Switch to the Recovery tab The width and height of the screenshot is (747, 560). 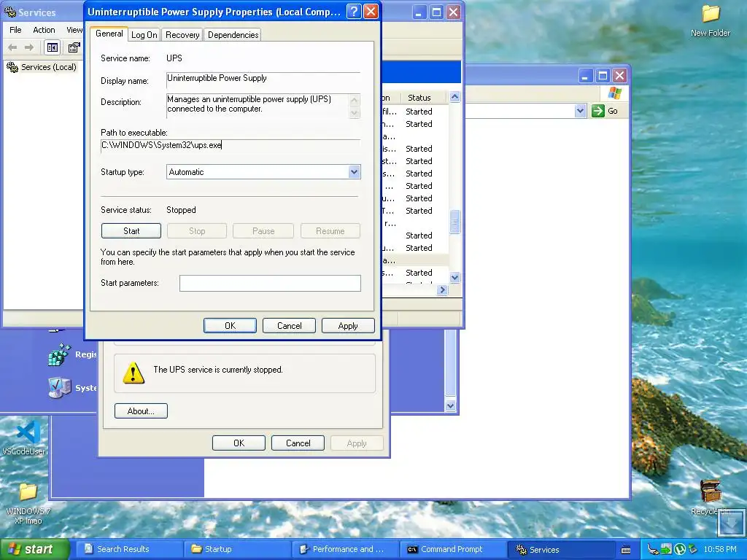pos(182,35)
